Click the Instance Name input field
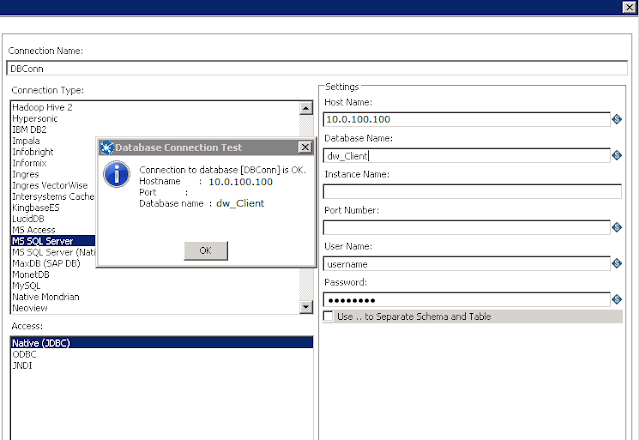The height and width of the screenshot is (440, 640). tap(472, 191)
